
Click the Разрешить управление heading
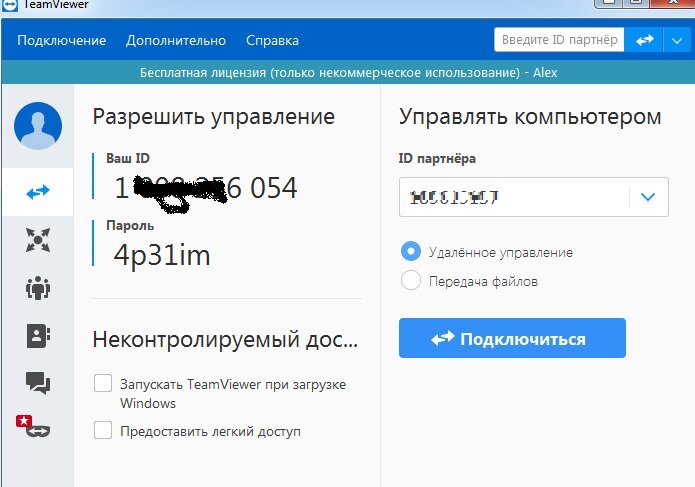214,117
